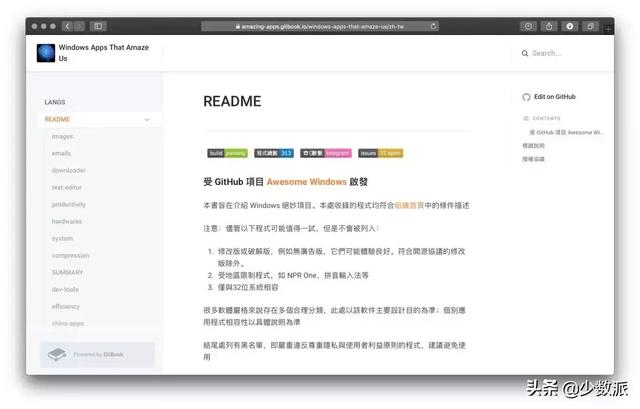Viewport: 640px width, 409px height.
Task: Open the emails sidebar page
Action: click(x=61, y=153)
